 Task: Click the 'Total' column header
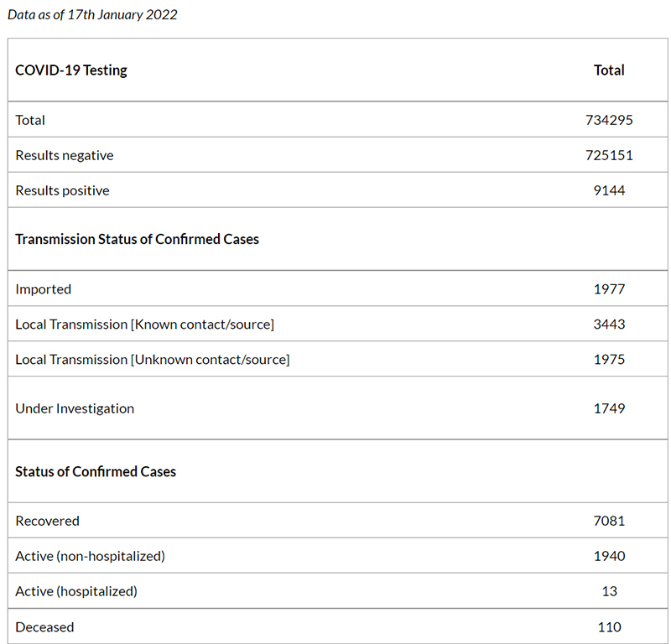(609, 70)
